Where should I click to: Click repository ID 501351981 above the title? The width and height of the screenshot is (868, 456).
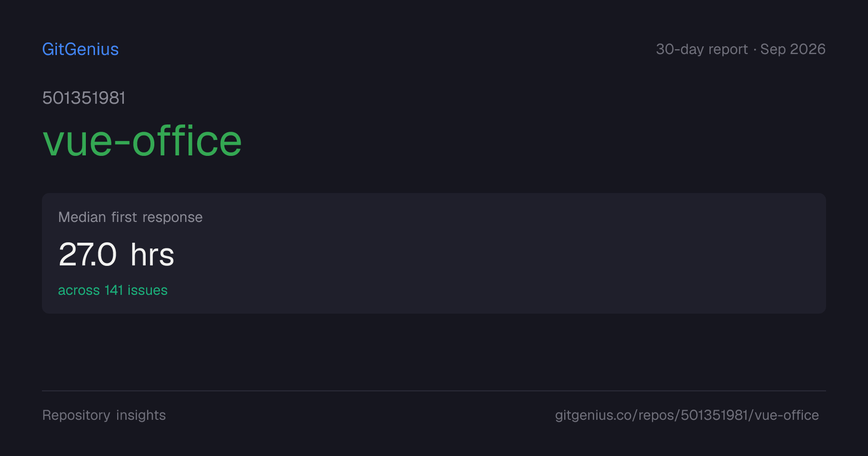84,98
